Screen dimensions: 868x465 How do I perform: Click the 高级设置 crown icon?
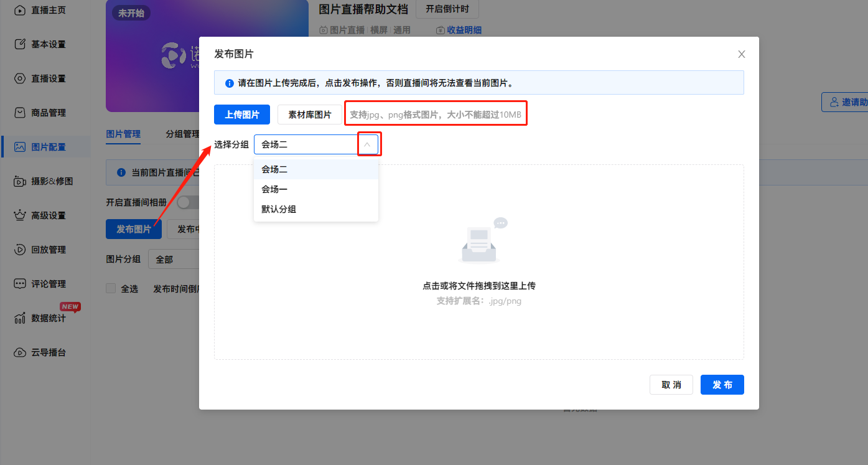[20, 215]
